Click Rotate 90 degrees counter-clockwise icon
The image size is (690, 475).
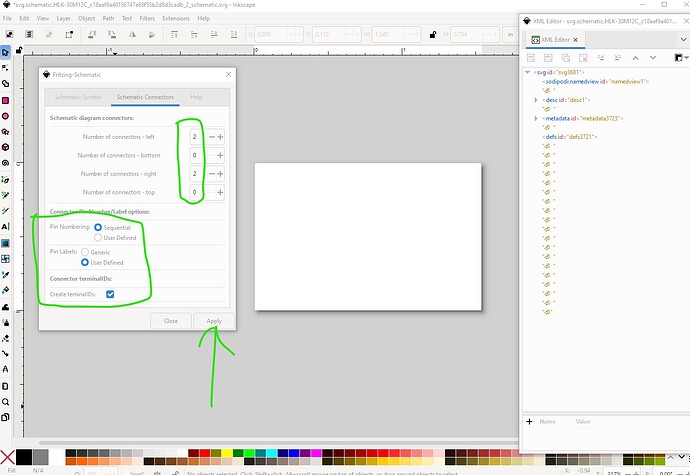(92, 34)
